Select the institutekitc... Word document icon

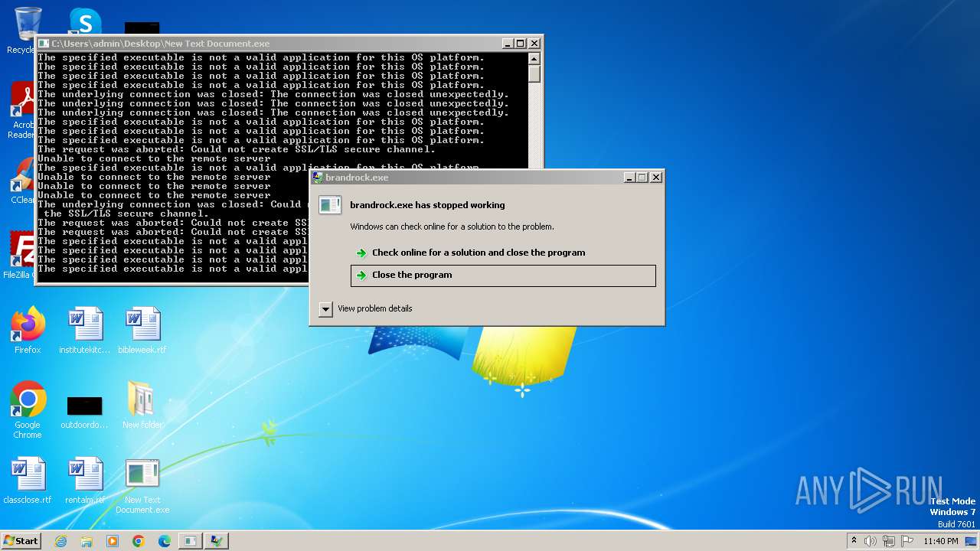(85, 331)
